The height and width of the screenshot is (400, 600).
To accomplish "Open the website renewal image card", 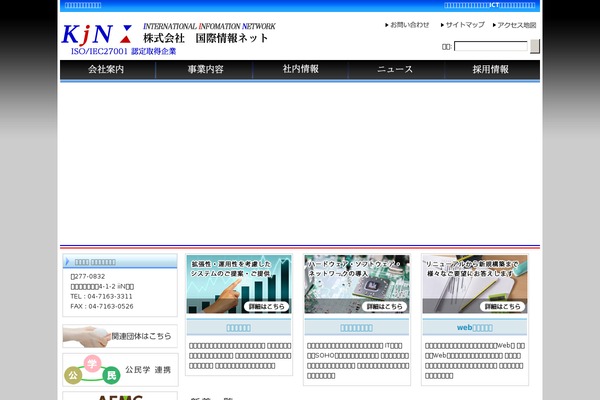I will [x=474, y=284].
